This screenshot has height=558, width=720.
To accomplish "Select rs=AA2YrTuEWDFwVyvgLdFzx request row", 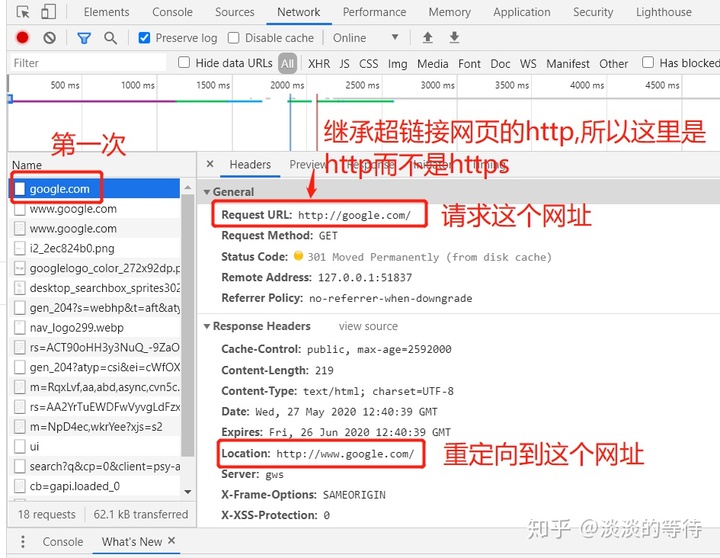I will click(94, 407).
